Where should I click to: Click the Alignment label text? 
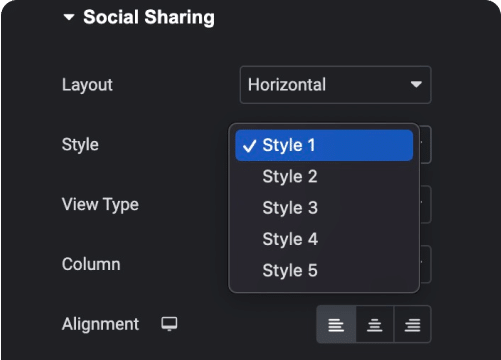[x=100, y=324]
